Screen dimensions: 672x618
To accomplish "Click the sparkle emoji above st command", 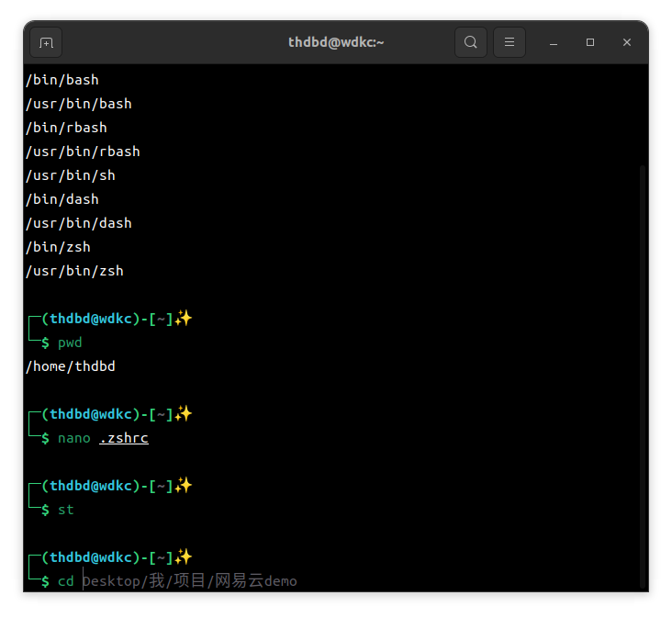I will tap(184, 486).
